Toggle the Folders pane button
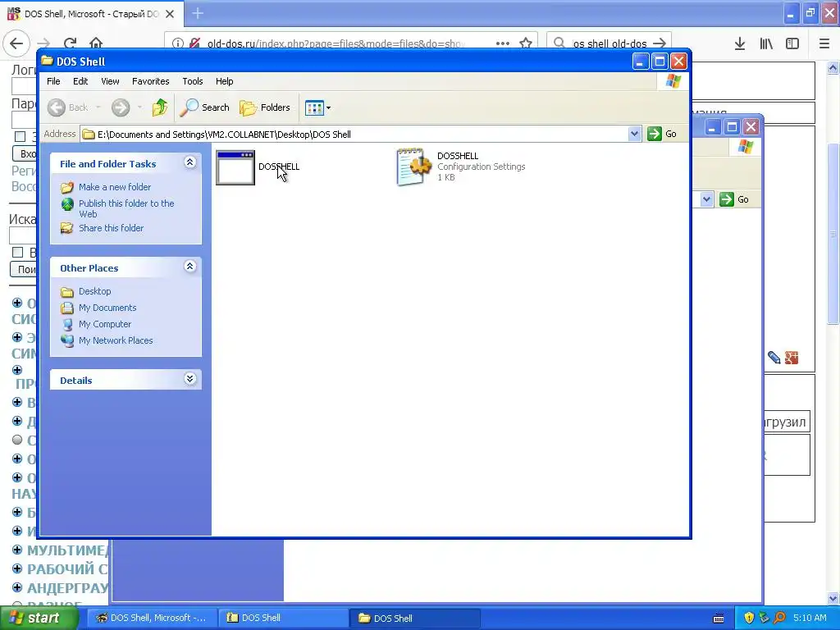This screenshot has width=840, height=630. 265,107
